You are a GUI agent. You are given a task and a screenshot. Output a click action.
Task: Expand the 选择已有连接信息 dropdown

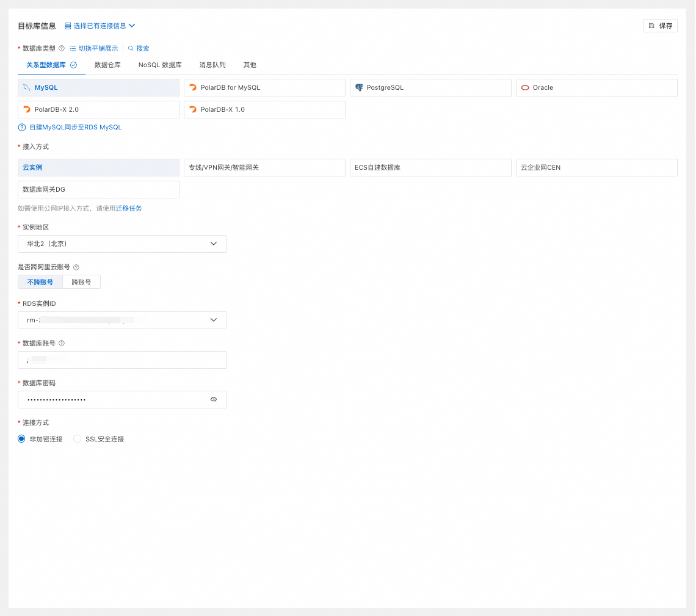coord(100,26)
